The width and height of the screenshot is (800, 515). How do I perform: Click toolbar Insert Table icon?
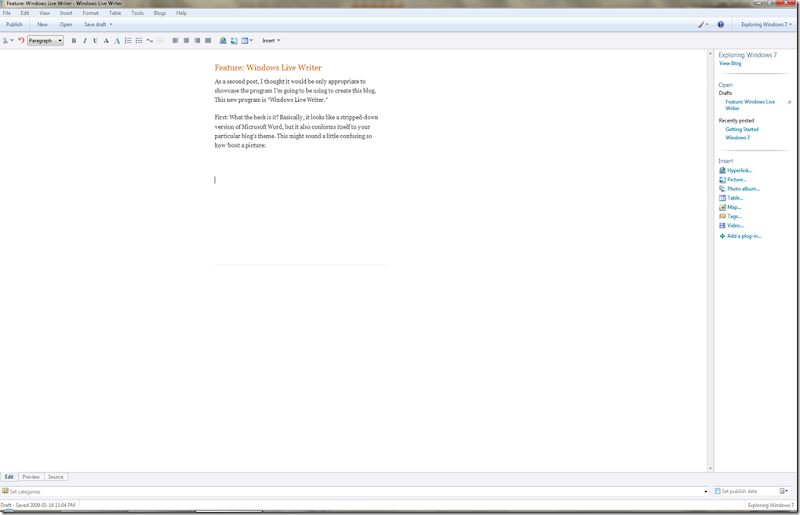[x=244, y=40]
